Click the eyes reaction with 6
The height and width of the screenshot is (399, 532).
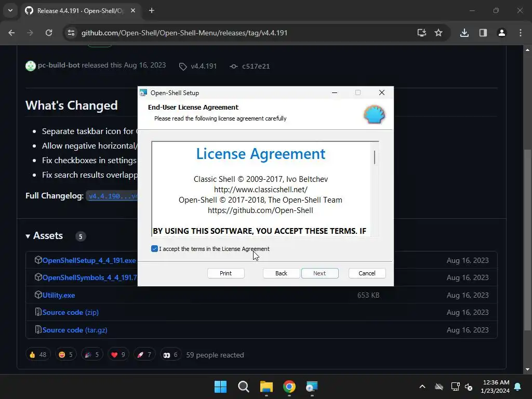tap(170, 355)
